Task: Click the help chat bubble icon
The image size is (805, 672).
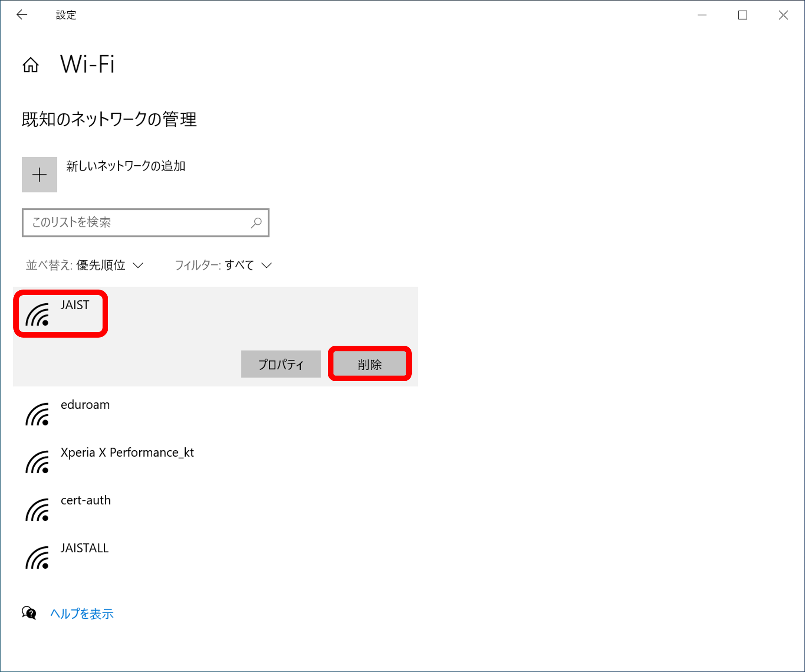Action: [x=29, y=613]
